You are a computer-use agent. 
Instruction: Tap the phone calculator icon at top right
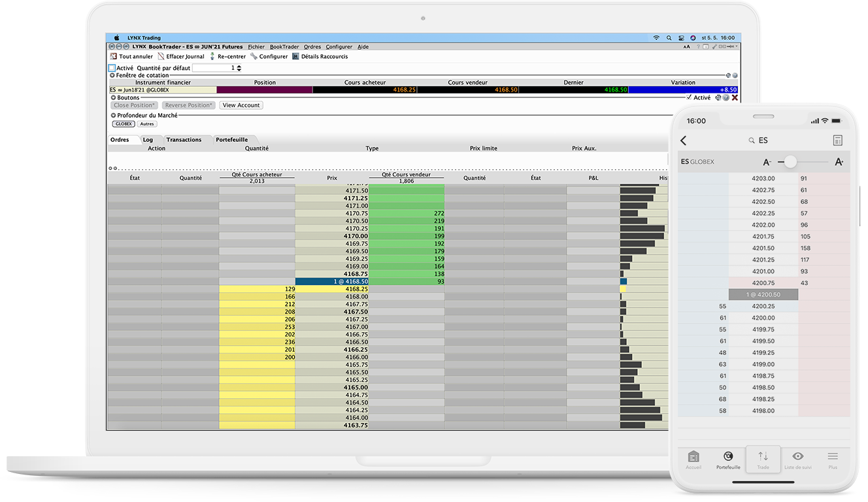[x=838, y=141]
